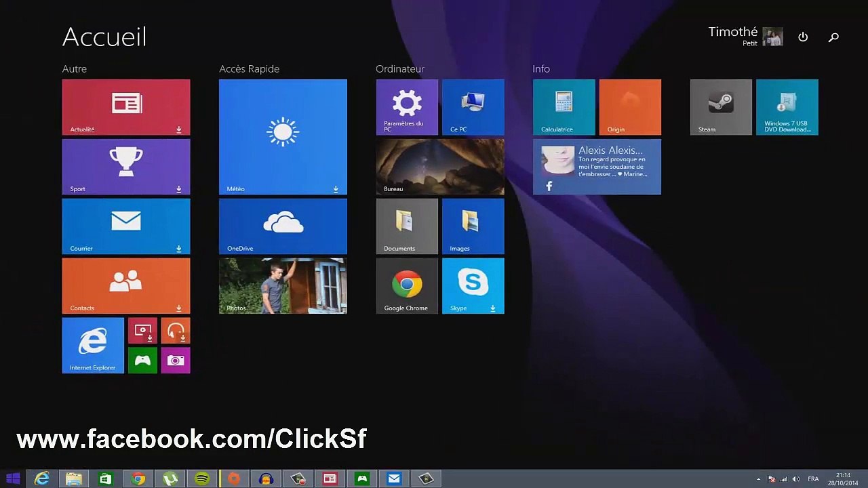The image size is (868, 488).
Task: Open the green Xbox Games taskbar icon
Action: [362, 479]
